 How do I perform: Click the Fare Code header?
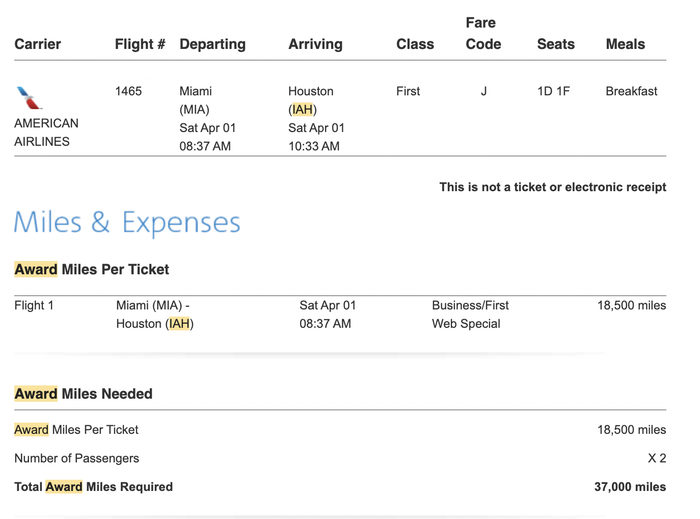pos(483,33)
